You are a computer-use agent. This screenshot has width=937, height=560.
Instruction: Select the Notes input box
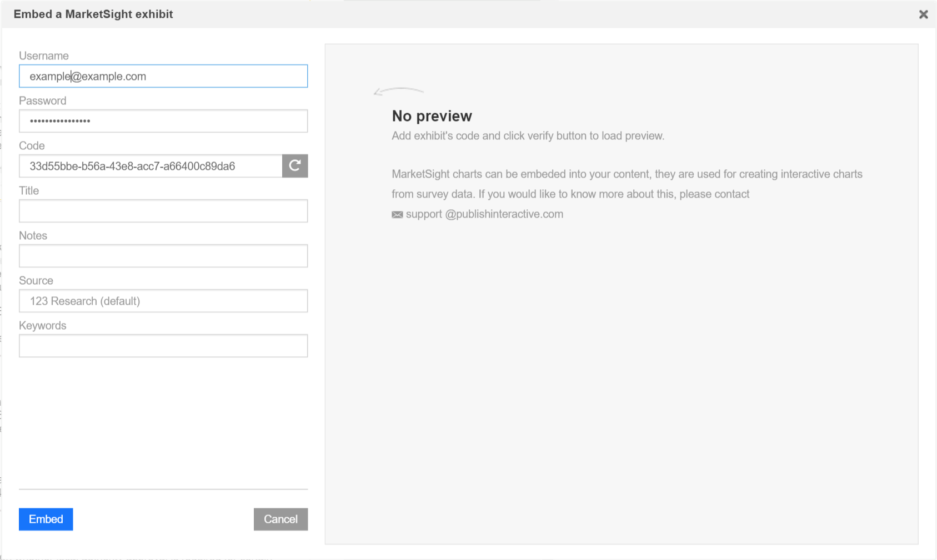coord(163,256)
